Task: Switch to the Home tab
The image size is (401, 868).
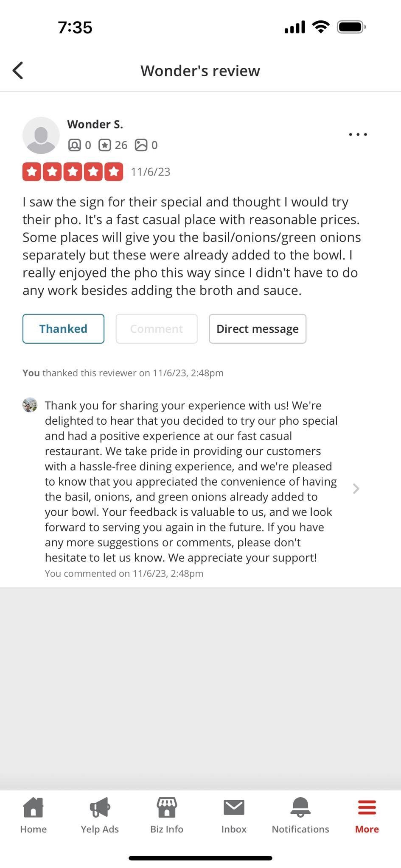Action: (x=33, y=816)
